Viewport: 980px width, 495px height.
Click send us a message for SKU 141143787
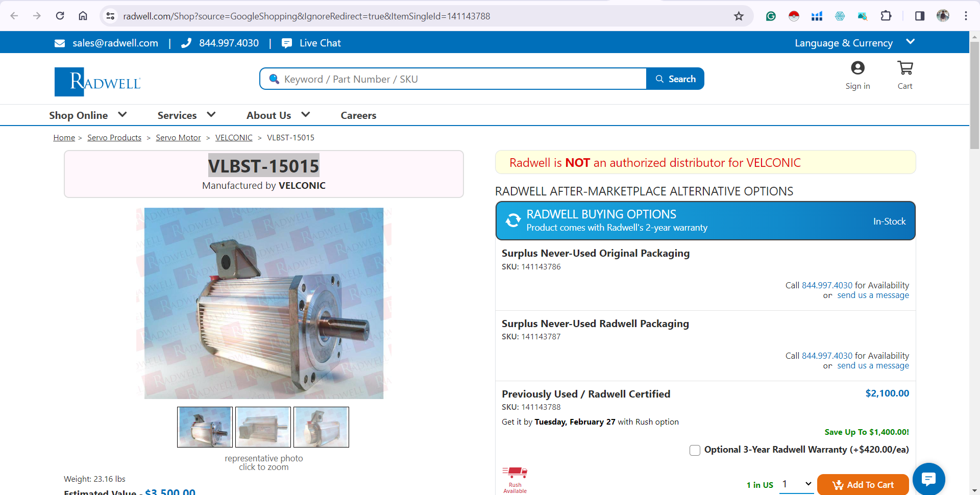click(873, 365)
